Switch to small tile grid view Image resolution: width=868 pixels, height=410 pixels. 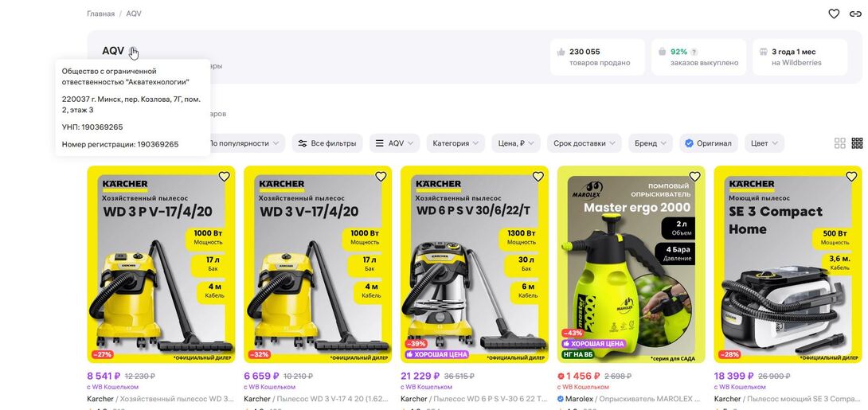(857, 143)
